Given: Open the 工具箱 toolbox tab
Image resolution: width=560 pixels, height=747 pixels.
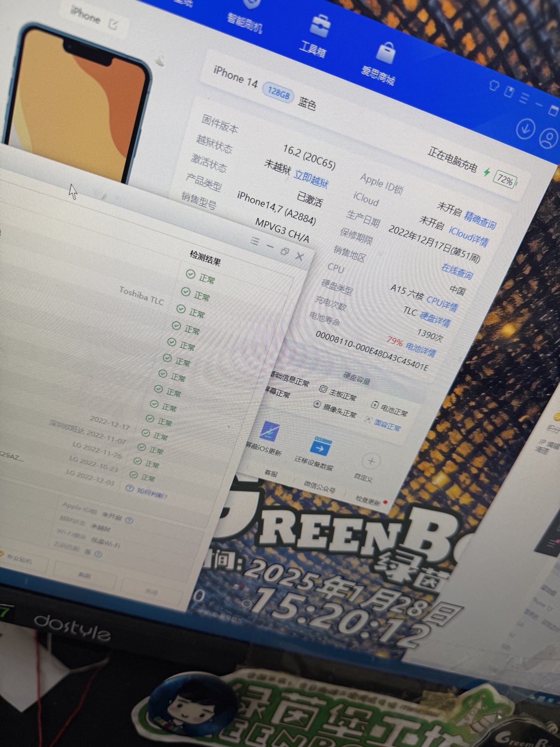Looking at the screenshot, I should pos(315,36).
